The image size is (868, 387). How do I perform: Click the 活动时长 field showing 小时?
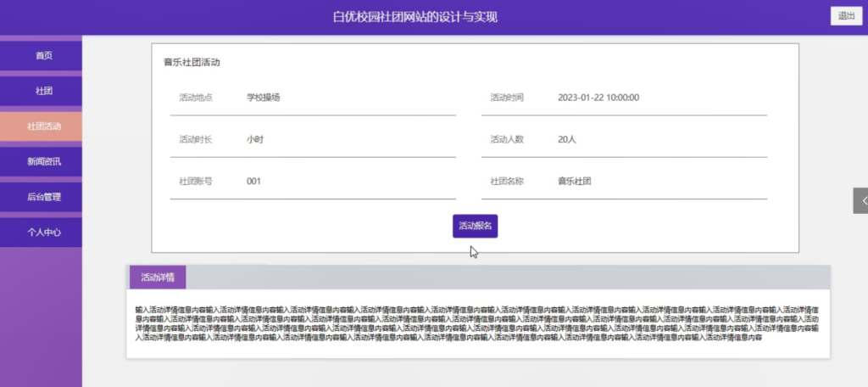point(313,140)
